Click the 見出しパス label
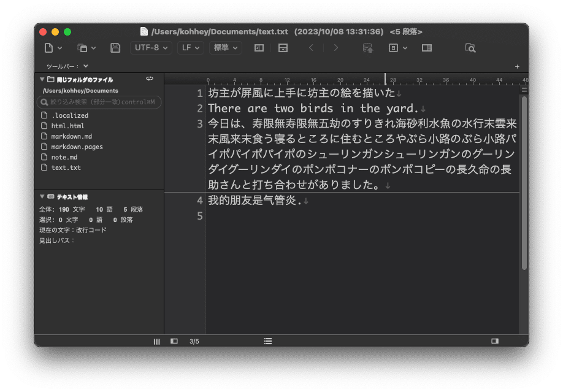This screenshot has width=563, height=392. click(56, 240)
